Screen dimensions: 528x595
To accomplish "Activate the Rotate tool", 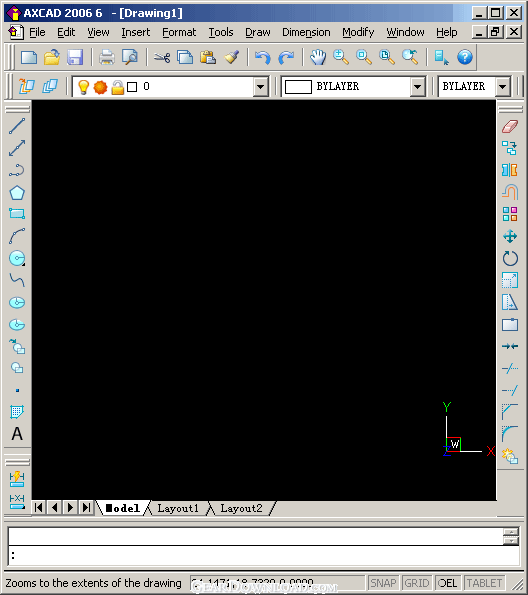I will [x=510, y=259].
